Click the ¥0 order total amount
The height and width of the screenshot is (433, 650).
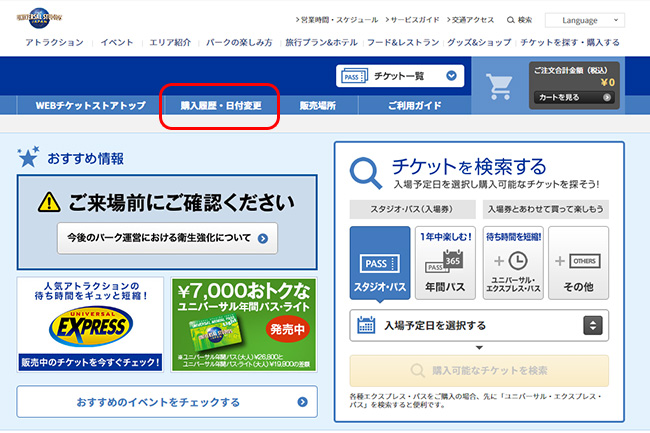point(608,82)
